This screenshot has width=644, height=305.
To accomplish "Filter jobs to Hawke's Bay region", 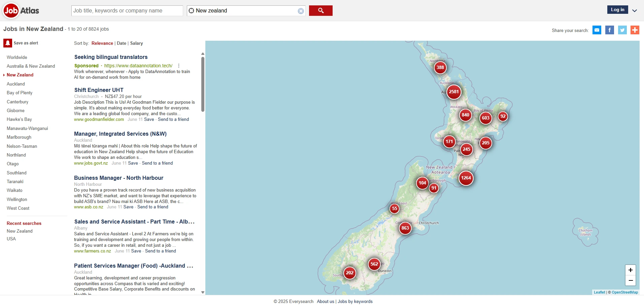I will pyautogui.click(x=19, y=119).
